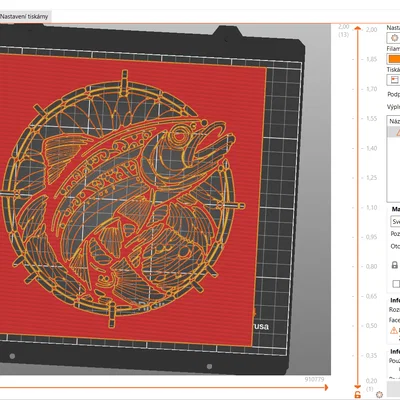Click the printer preset icon under Tiská
This screenshot has height=400, width=400.
pyautogui.click(x=394, y=80)
